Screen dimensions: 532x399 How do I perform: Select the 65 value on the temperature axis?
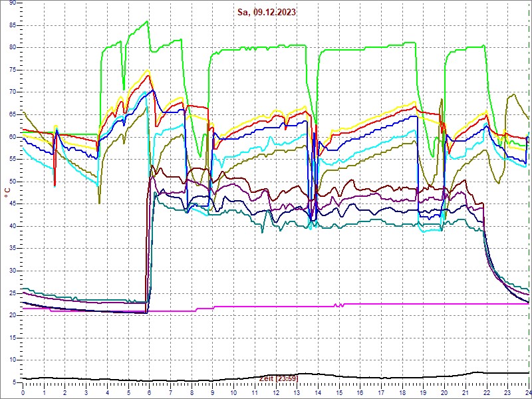[13, 114]
